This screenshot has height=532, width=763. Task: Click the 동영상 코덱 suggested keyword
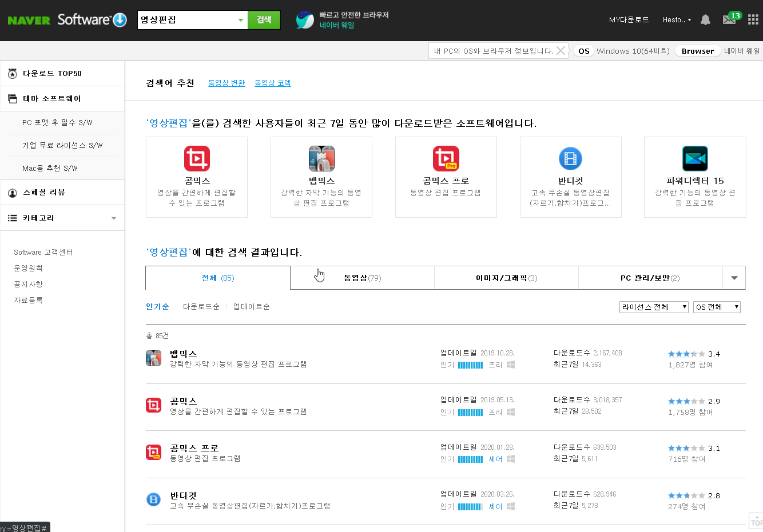273,83
